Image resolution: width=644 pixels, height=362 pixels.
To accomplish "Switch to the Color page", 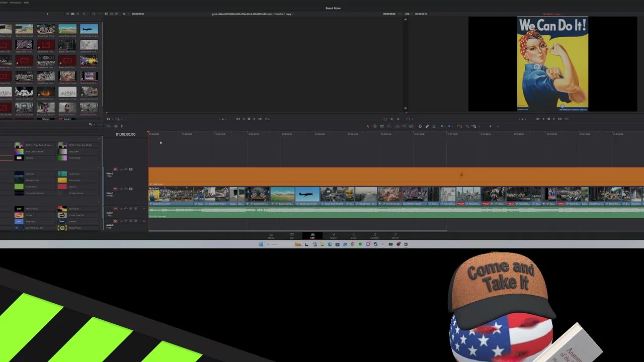I will coord(354,236).
